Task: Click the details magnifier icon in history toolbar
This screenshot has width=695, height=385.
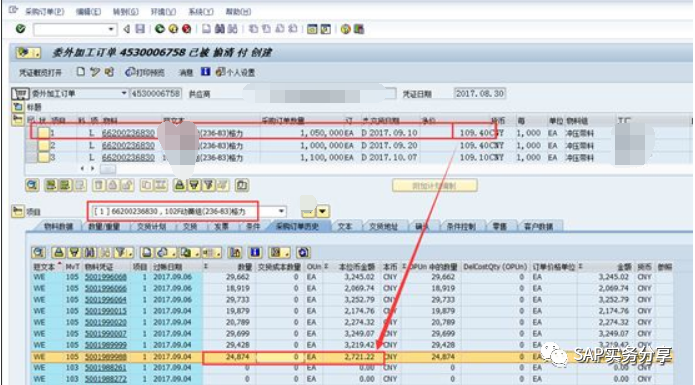Action: [39, 253]
